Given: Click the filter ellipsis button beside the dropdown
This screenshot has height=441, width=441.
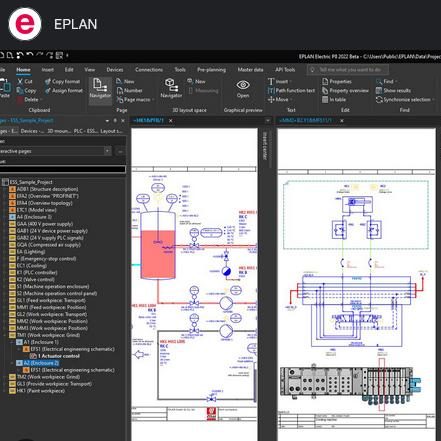Looking at the screenshot, I should [x=120, y=151].
